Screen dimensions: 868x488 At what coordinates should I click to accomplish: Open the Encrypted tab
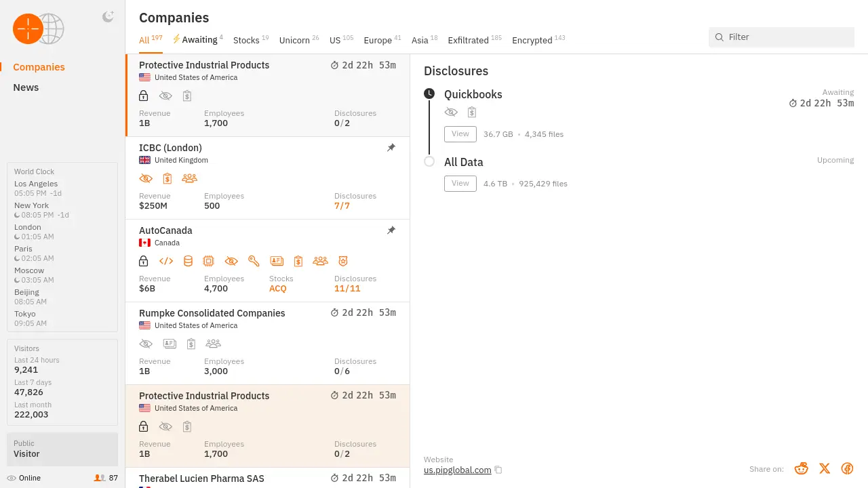pyautogui.click(x=532, y=41)
